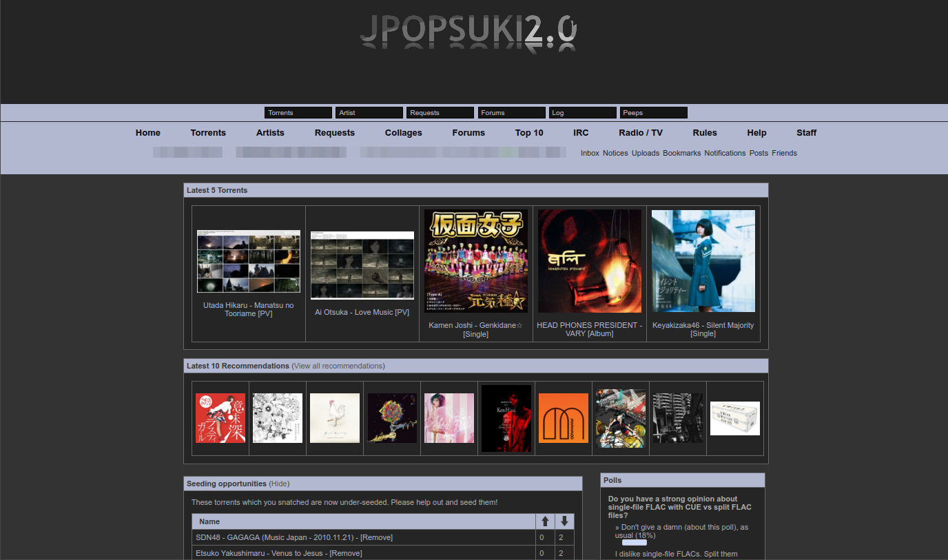Open Ai Otsuka Love Music PV thumbnail
Image resolution: width=948 pixels, height=560 pixels.
point(362,265)
